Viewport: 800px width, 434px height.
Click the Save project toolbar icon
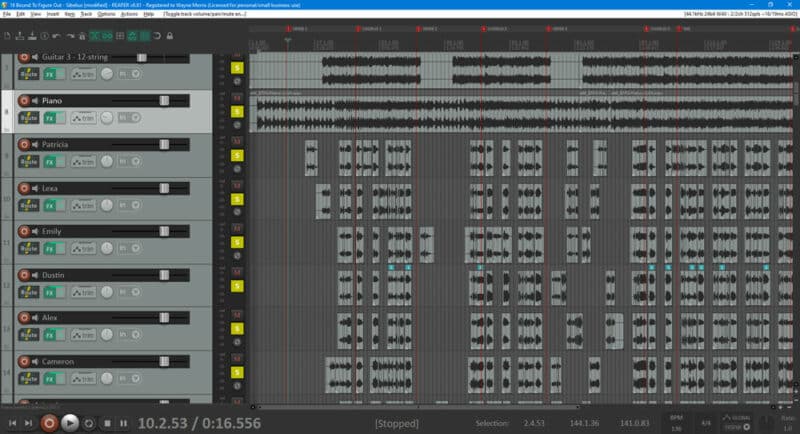(32, 36)
